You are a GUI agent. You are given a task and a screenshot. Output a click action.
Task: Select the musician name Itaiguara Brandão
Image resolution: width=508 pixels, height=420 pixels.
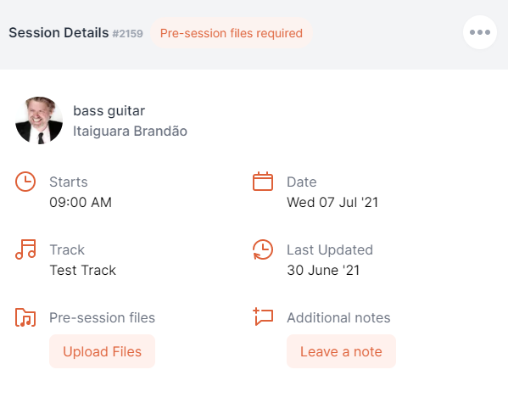tap(130, 132)
